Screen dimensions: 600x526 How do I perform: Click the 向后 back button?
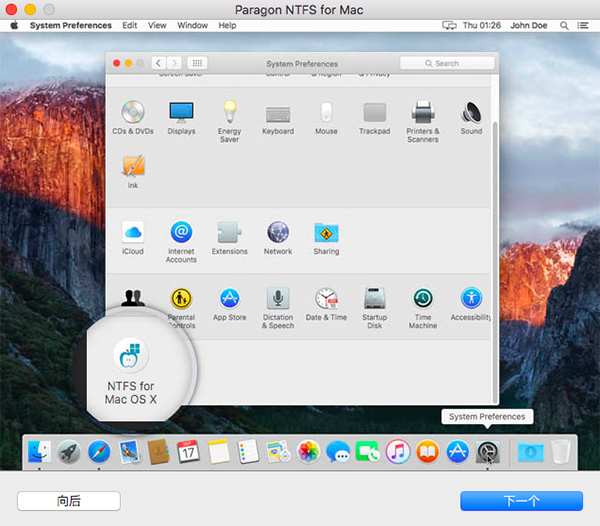coord(69,501)
